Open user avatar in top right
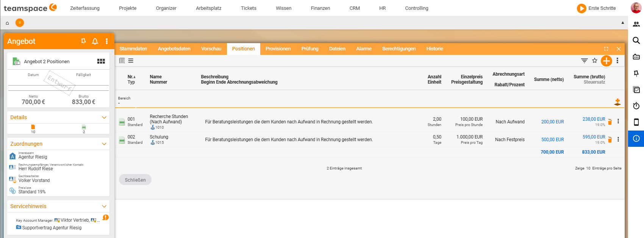Viewport: 644px width, 238px height. [636, 8]
